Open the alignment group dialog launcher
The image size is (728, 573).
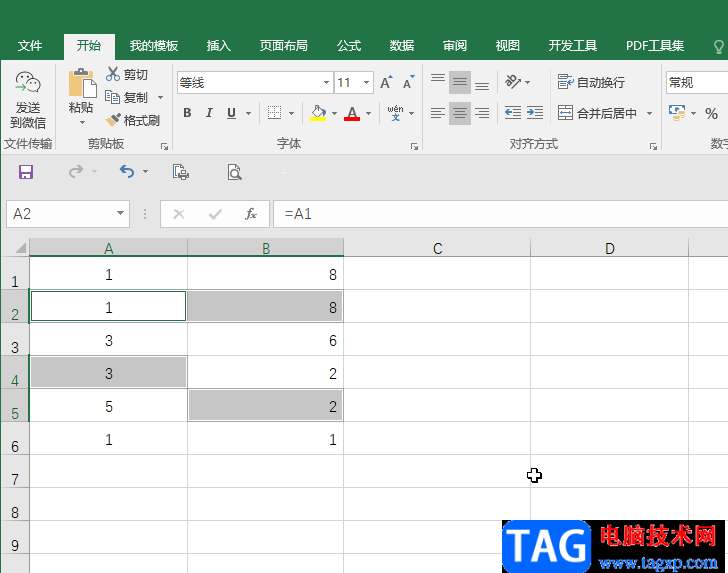(x=653, y=146)
